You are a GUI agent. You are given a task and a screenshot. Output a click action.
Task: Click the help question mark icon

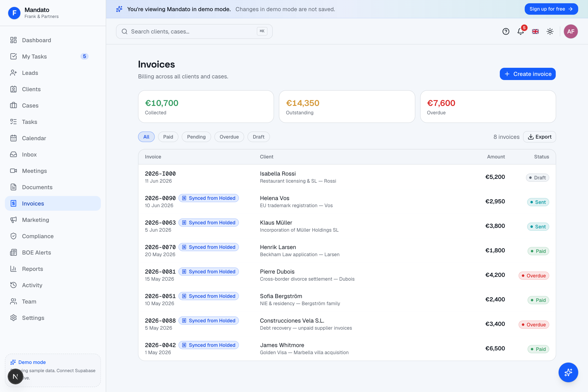(506, 32)
